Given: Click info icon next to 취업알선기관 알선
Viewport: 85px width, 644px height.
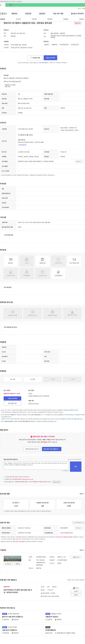Looking at the screenshot, I should (x=48, y=503).
